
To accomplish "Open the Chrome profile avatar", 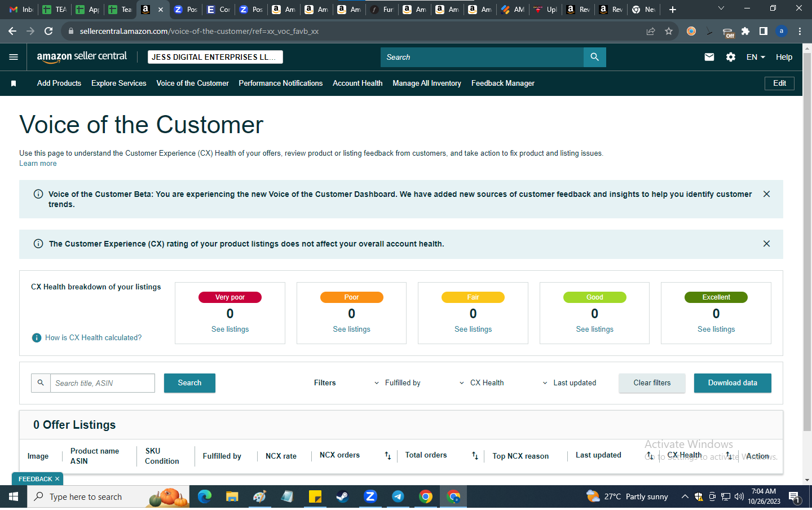I will [782, 31].
